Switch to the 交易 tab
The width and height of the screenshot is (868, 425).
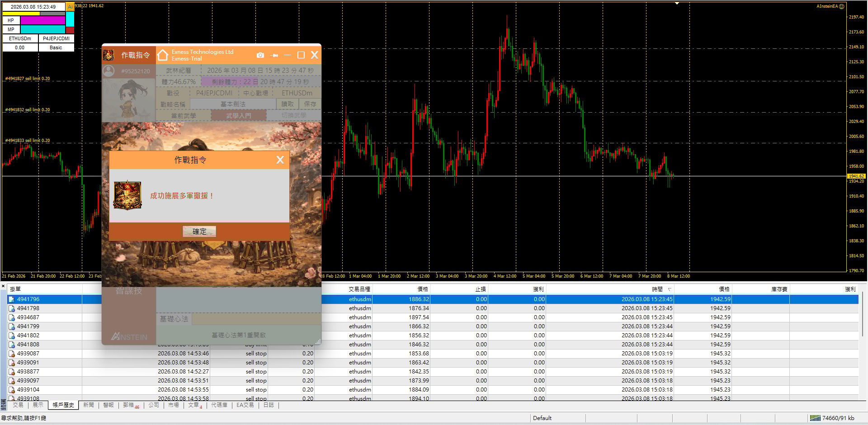tap(18, 405)
